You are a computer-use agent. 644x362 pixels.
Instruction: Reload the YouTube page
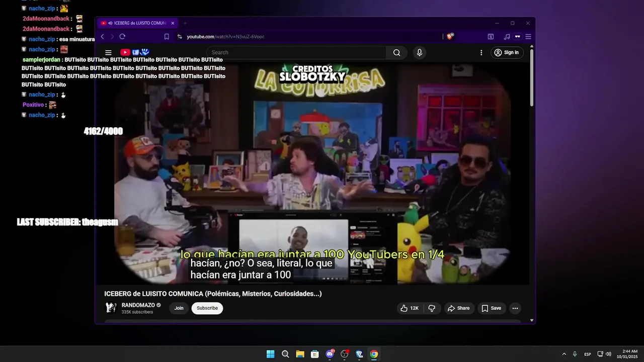(x=122, y=37)
